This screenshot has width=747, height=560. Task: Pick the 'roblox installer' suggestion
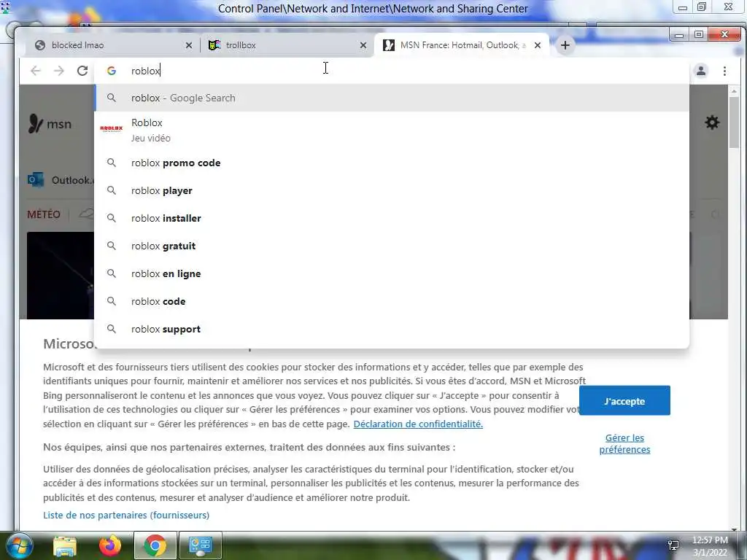[x=392, y=218]
